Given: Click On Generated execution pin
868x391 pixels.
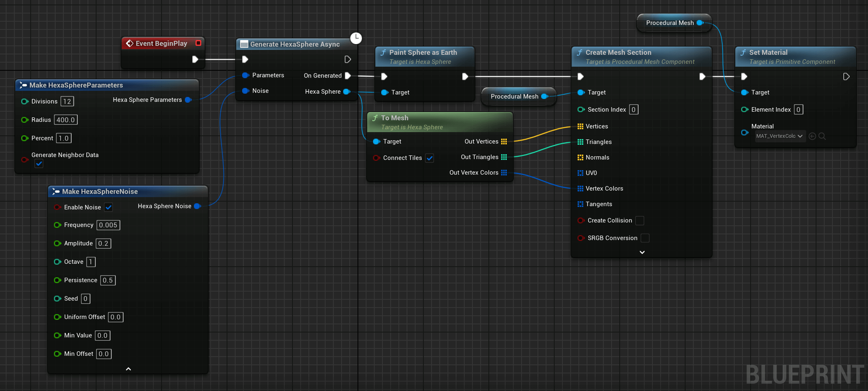Looking at the screenshot, I should coord(348,76).
